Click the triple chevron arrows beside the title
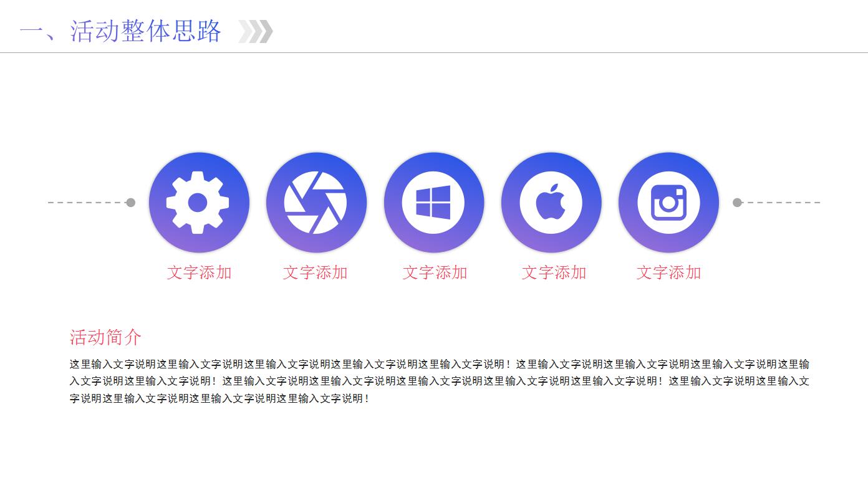 pos(256,31)
